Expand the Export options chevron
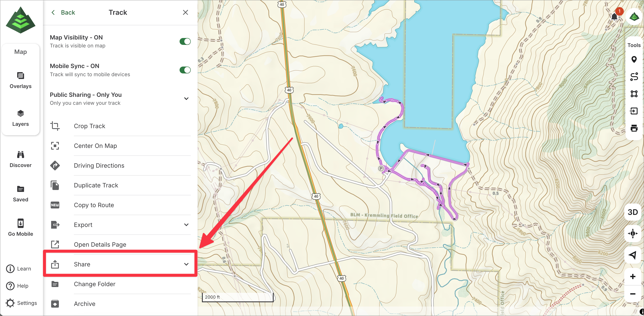Screen dimensions: 644x316 point(186,225)
